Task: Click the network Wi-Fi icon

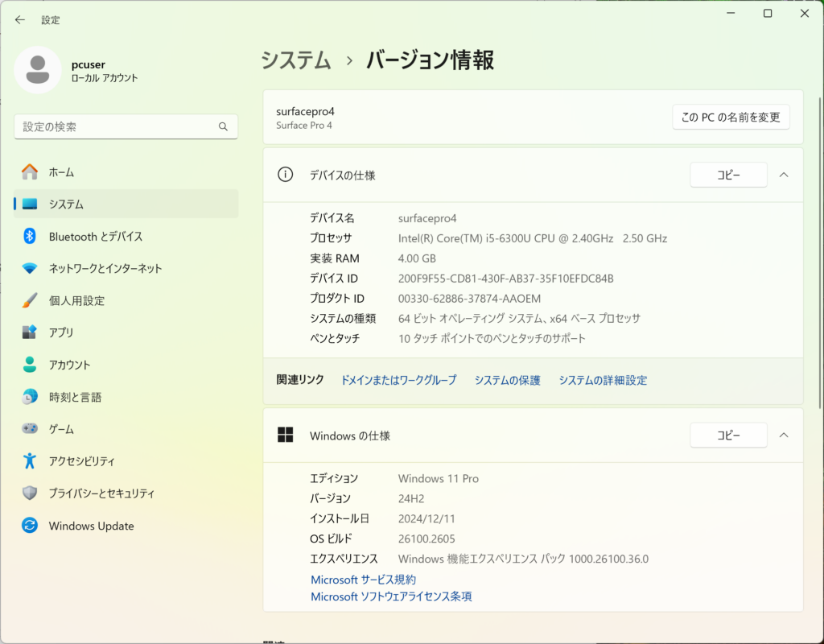Action: 30,268
